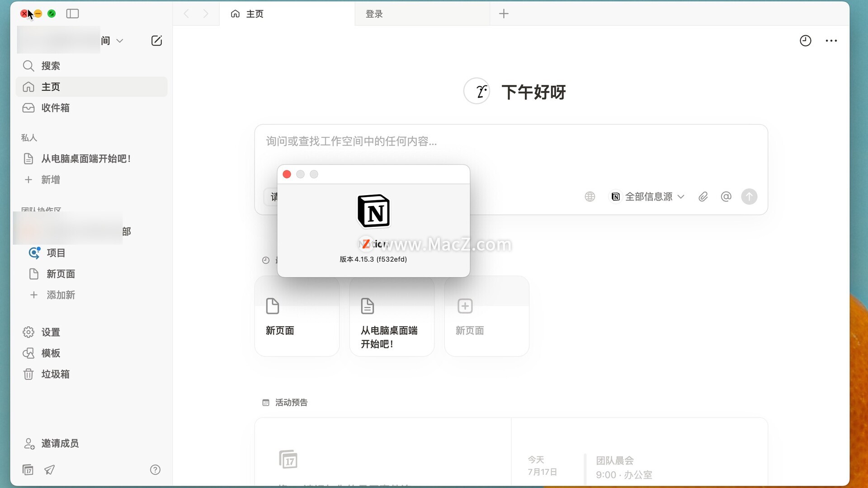Click the 今天 7月17日 date label
The height and width of the screenshot is (488, 868).
(x=542, y=466)
